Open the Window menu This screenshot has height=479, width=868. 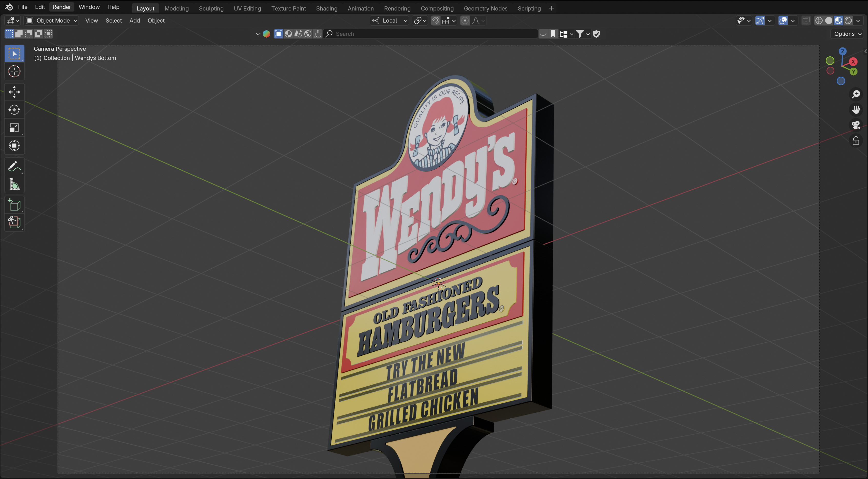coord(89,7)
